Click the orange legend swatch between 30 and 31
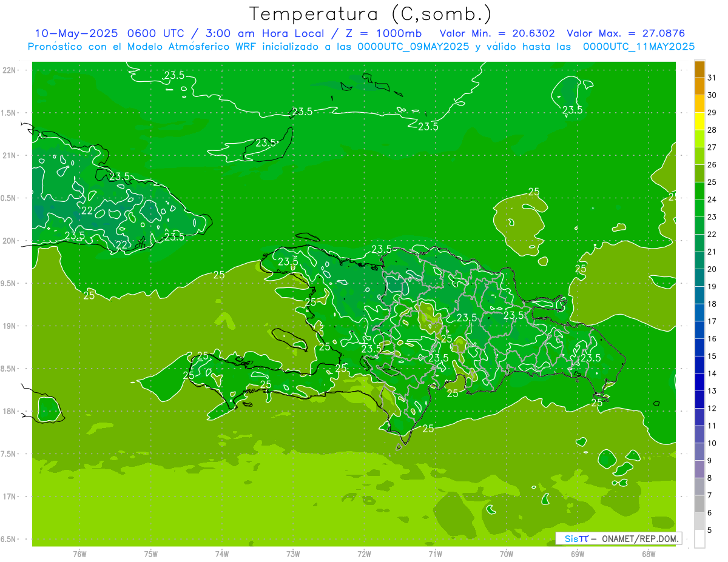The image size is (728, 562). pyautogui.click(x=699, y=87)
